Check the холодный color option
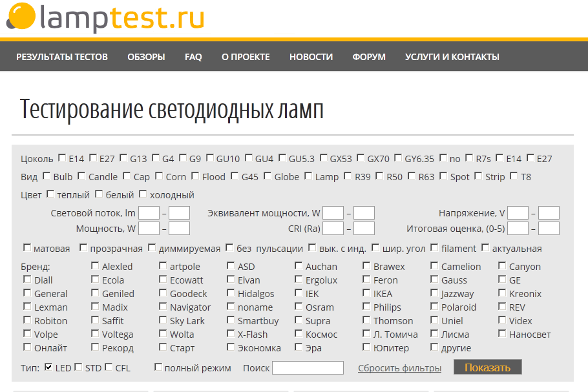The height and width of the screenshot is (392, 588). (143, 194)
